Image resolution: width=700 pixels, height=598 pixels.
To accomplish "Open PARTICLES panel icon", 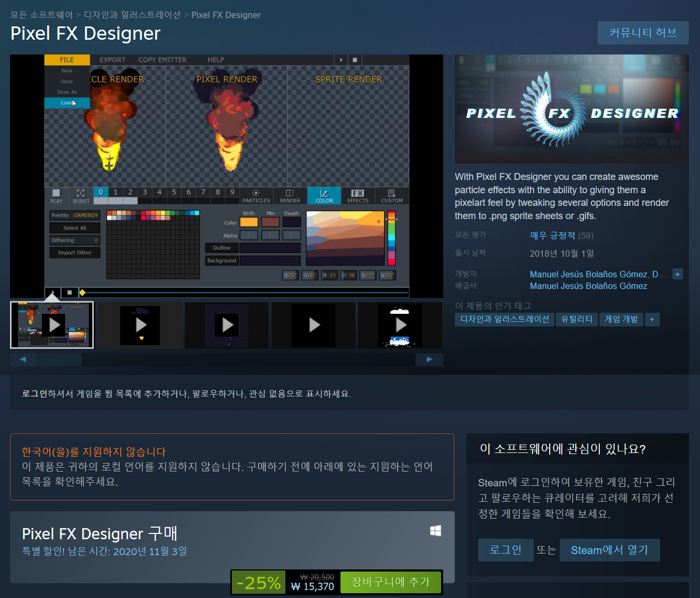I will [256, 196].
